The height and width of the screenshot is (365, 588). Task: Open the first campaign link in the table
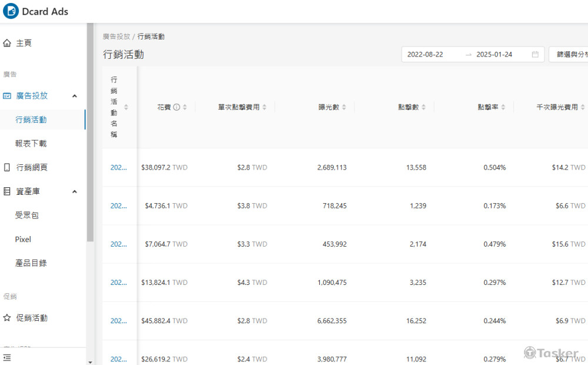tap(118, 167)
